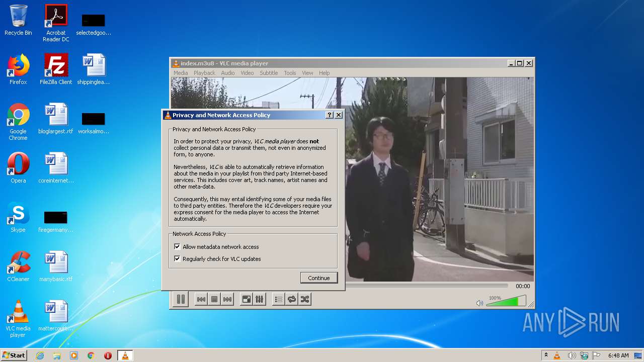Select the Skype desktop icon
The width and height of the screenshot is (644, 362).
[x=18, y=217]
